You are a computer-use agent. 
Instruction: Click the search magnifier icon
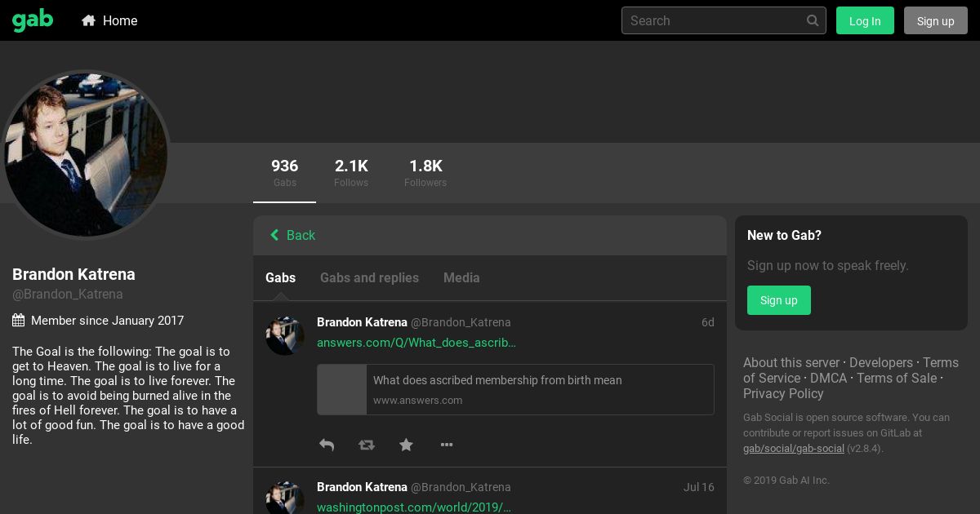813,20
